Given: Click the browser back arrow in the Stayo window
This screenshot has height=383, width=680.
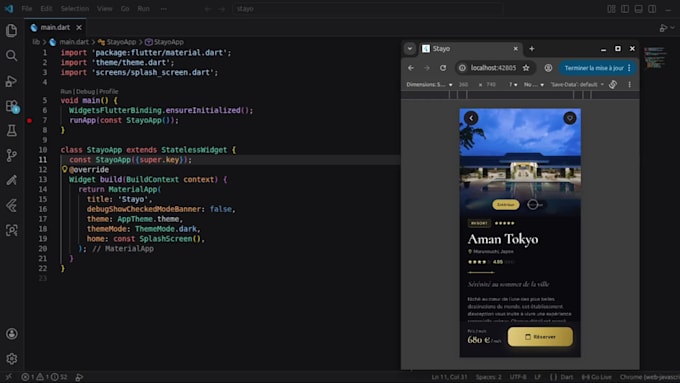Looking at the screenshot, I should [411, 68].
